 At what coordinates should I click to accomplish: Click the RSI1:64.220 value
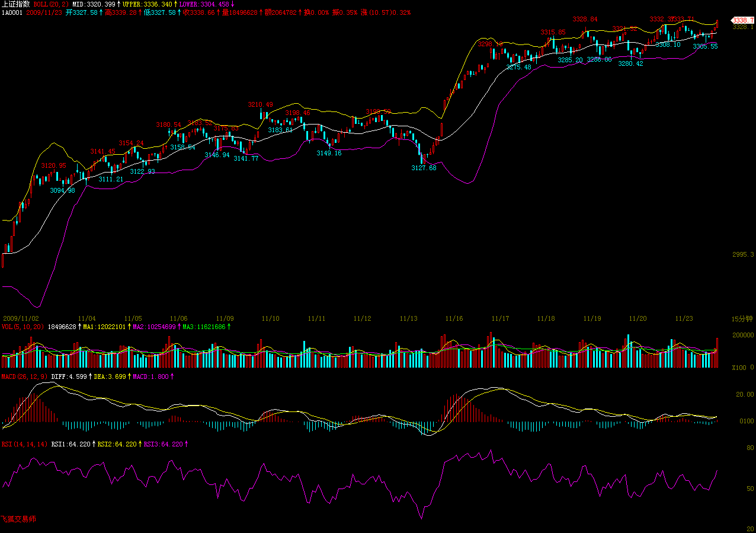(71, 444)
